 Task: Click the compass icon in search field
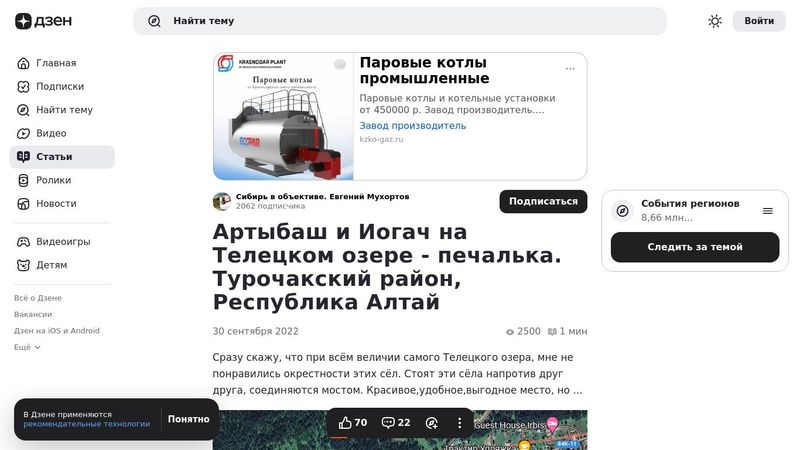pyautogui.click(x=154, y=21)
